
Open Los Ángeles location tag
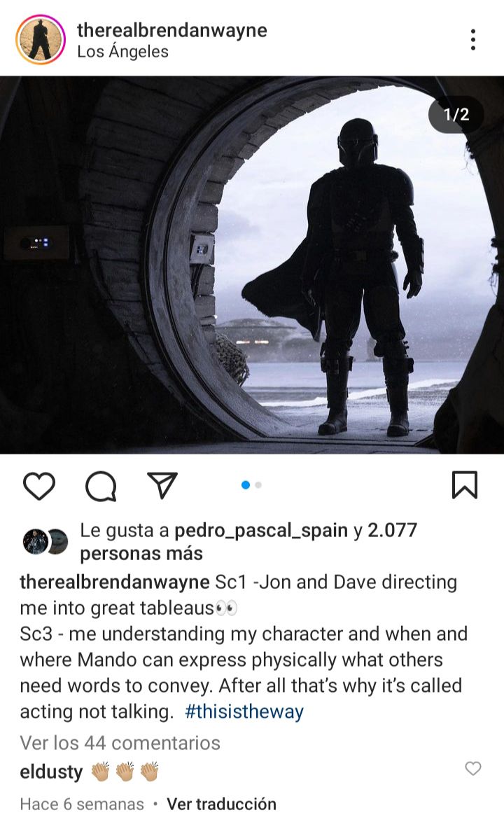(122, 52)
